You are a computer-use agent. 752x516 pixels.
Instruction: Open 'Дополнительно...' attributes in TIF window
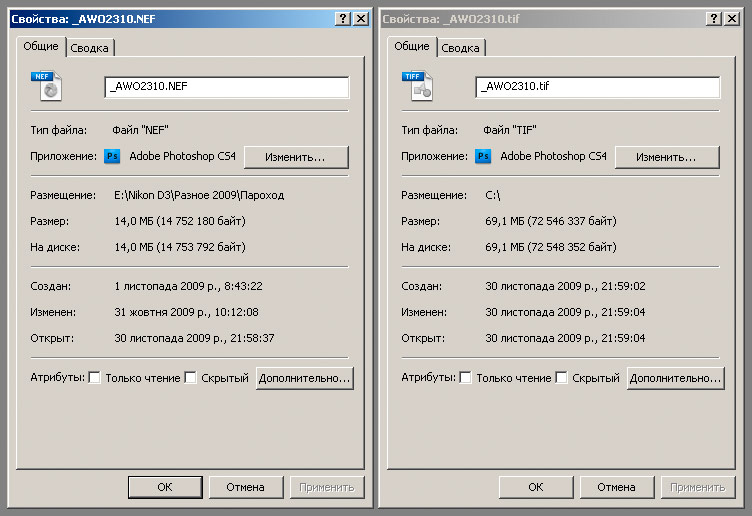(675, 378)
